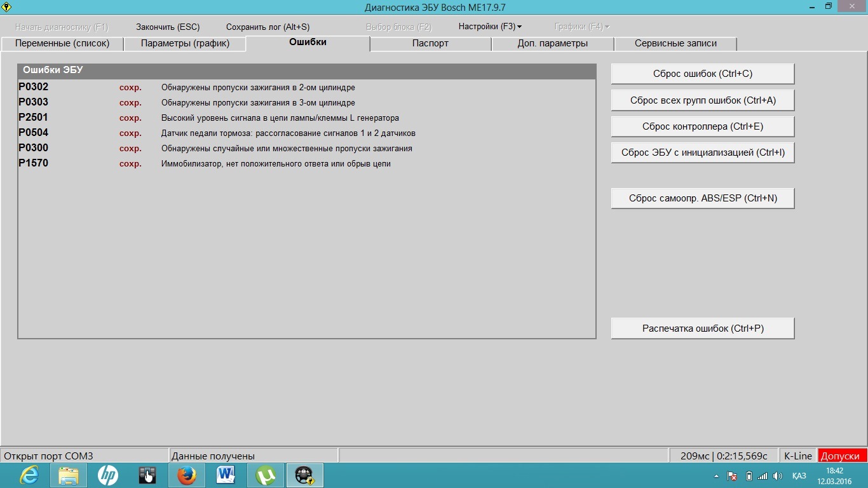Open uTorrent from the taskbar
This screenshot has width=868, height=488.
266,475
